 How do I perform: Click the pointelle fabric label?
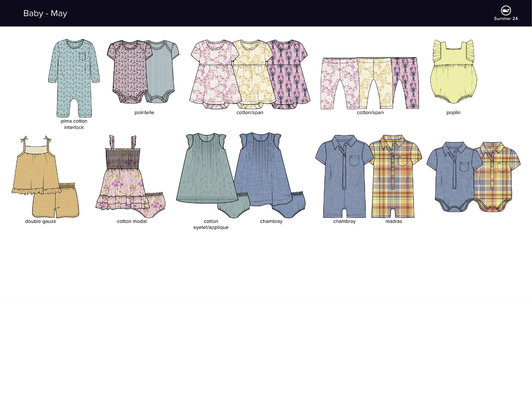coord(144,112)
